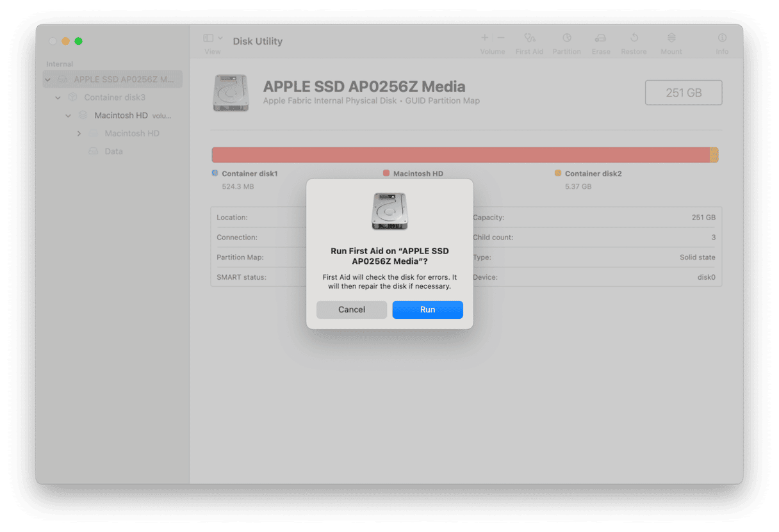Click the Data volume disk icon
This screenshot has height=532, width=779.
pyautogui.click(x=94, y=151)
